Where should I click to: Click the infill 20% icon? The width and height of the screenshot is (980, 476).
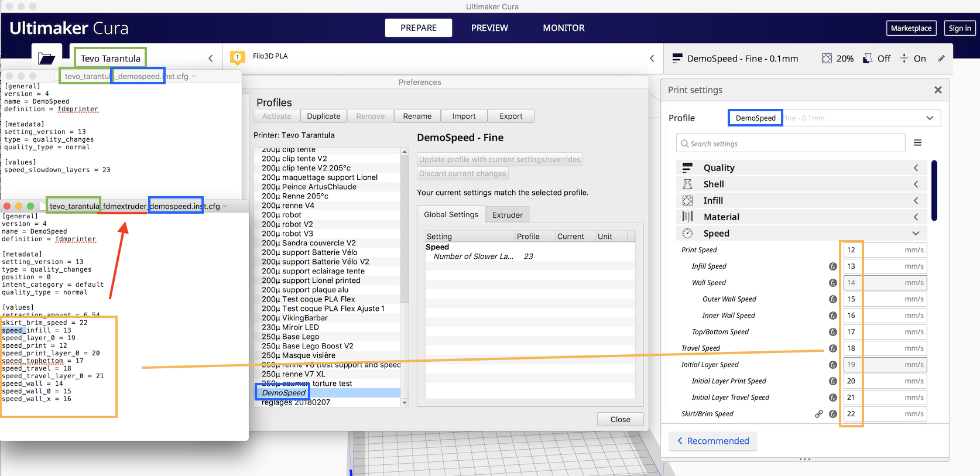point(827,59)
